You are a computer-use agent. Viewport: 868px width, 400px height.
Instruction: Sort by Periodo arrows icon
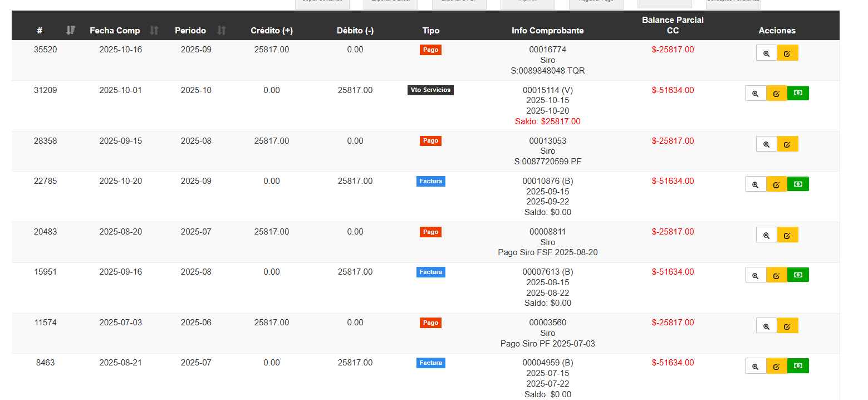[221, 30]
